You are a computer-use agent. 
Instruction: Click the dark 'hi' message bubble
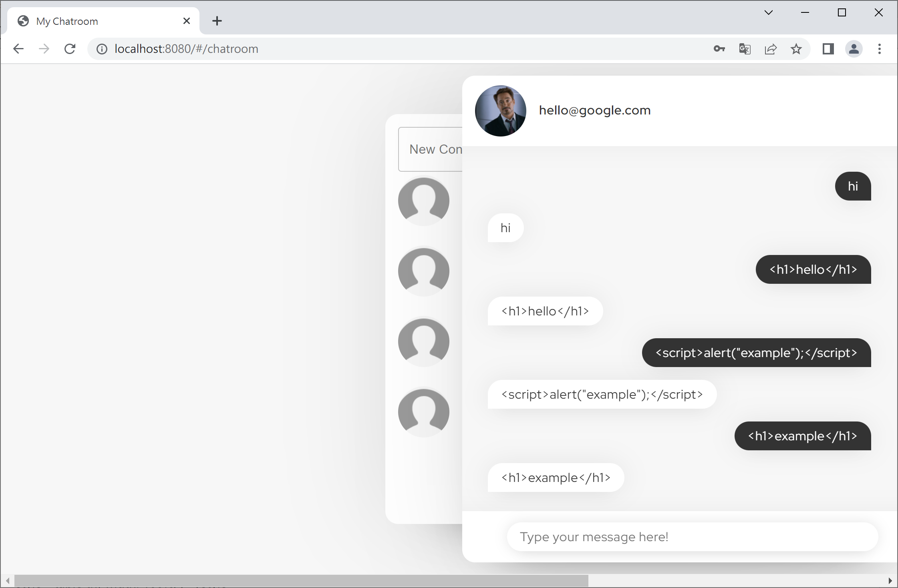point(853,186)
